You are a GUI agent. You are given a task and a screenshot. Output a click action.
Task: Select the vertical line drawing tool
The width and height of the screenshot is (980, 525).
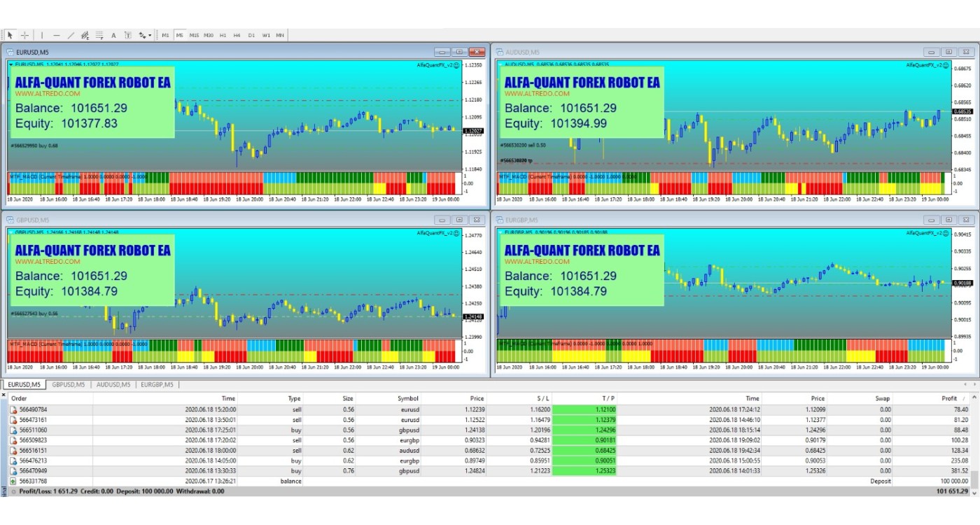pos(42,35)
